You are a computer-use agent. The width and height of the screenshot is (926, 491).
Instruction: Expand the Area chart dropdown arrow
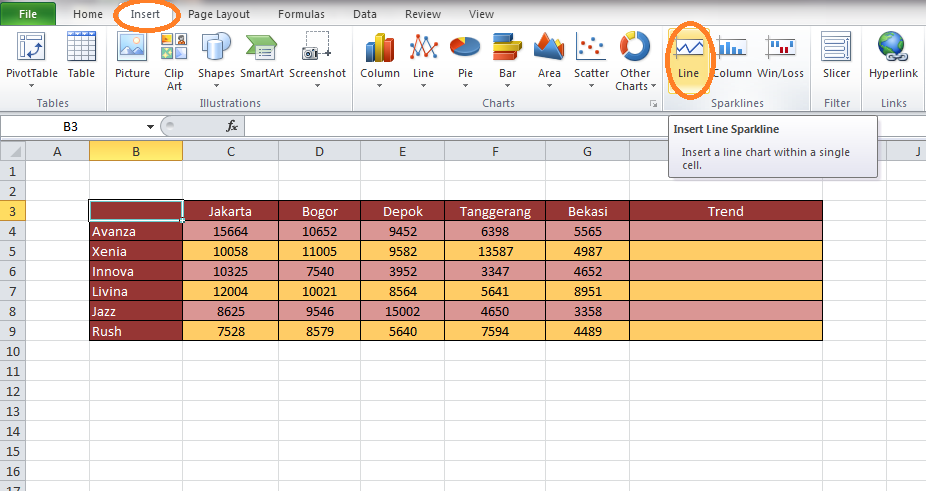click(549, 86)
